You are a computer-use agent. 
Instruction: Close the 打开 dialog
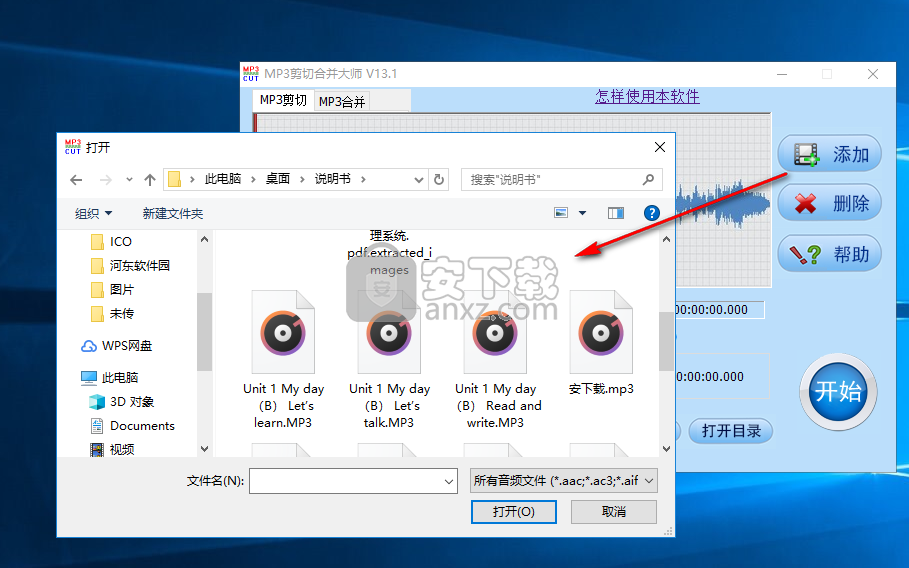(x=660, y=147)
